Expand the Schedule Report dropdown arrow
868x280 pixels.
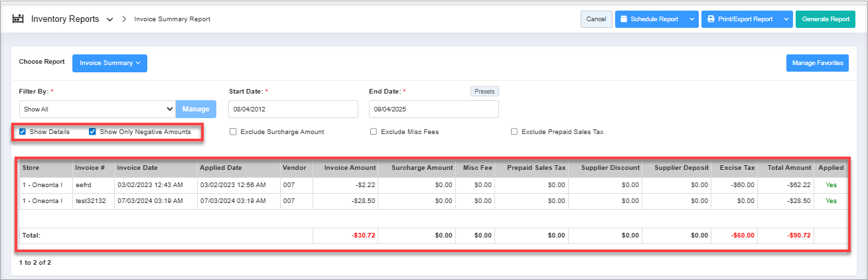coord(692,19)
